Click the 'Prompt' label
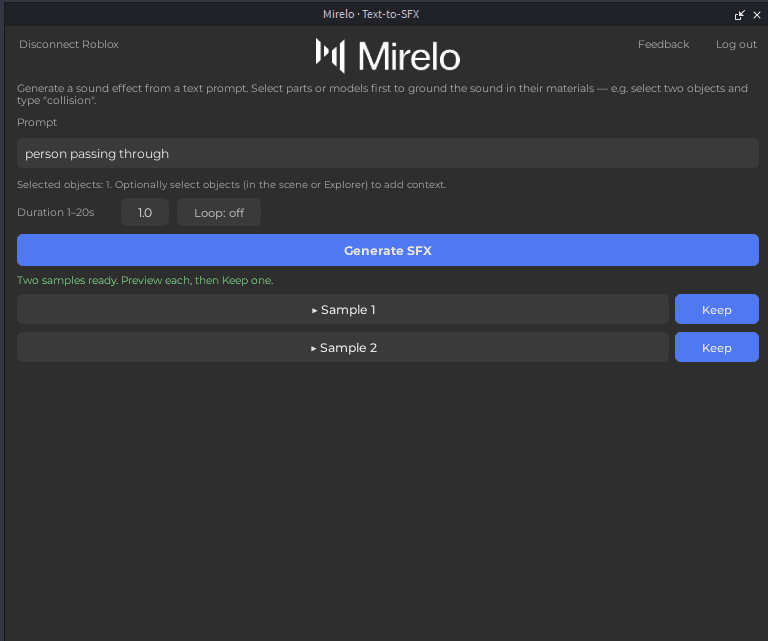Image resolution: width=768 pixels, height=641 pixels. pyautogui.click(x=37, y=122)
